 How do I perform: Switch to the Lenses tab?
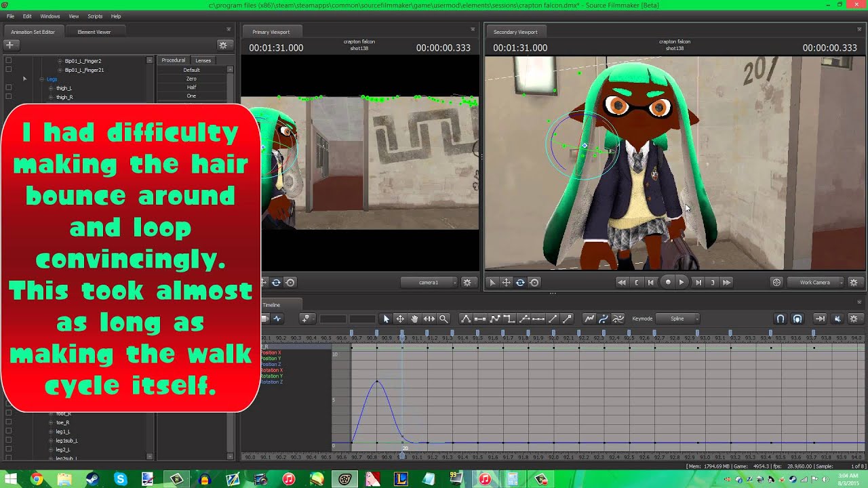203,60
